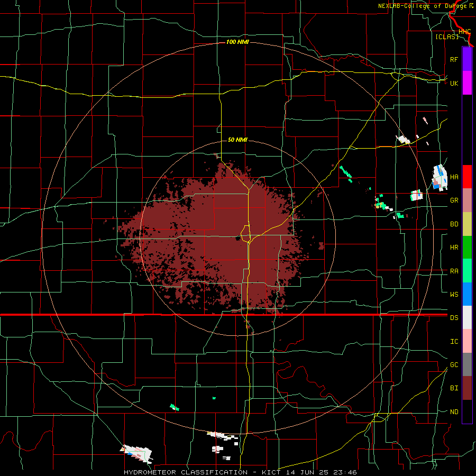Click the 'NEXLAB-College of DuPage' credit text

coord(422,6)
